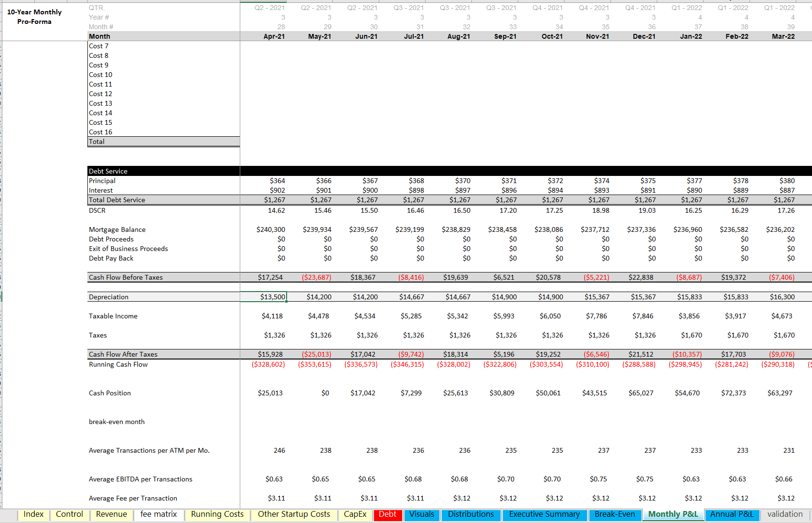Click the Taxable Income row label
This screenshot has height=523, width=812.
tap(113, 316)
